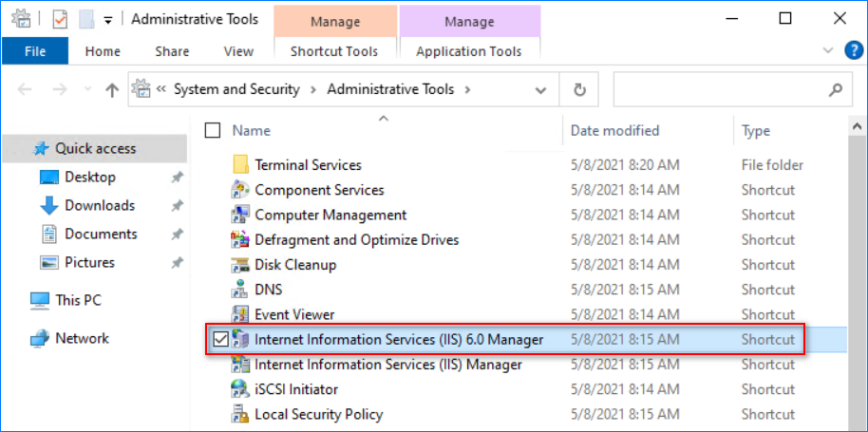Click the This PC monitor icon
This screenshot has width=868, height=432.
(39, 300)
